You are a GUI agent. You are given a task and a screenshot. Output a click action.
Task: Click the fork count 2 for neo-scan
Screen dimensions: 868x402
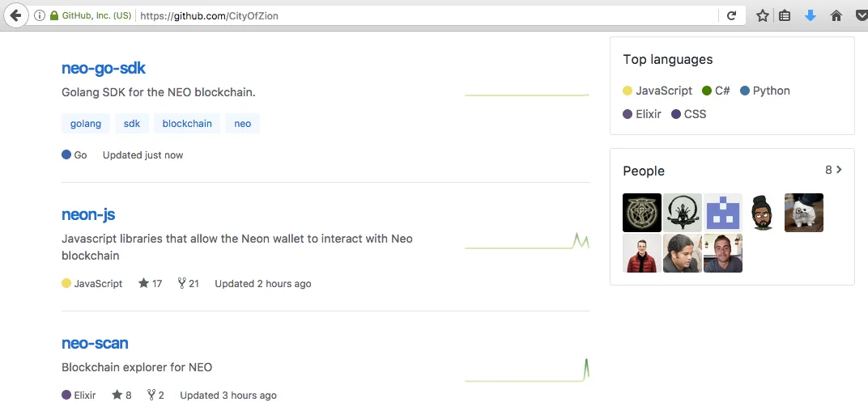click(155, 395)
